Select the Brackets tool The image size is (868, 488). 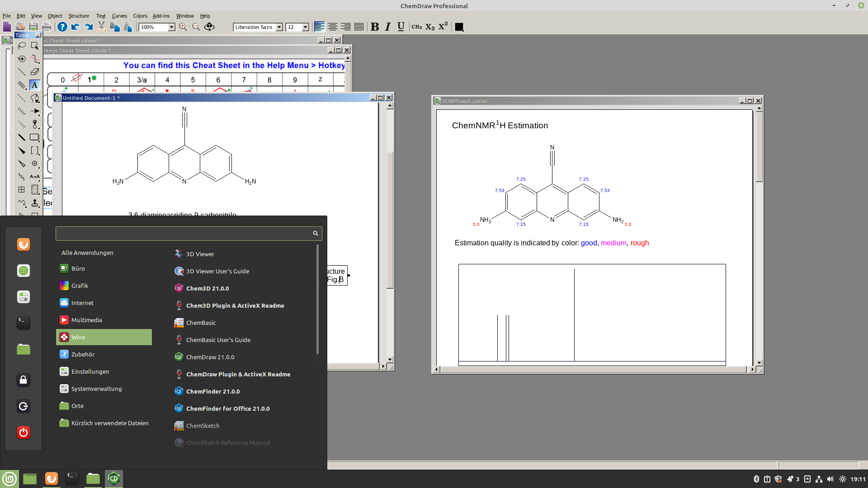(35, 150)
